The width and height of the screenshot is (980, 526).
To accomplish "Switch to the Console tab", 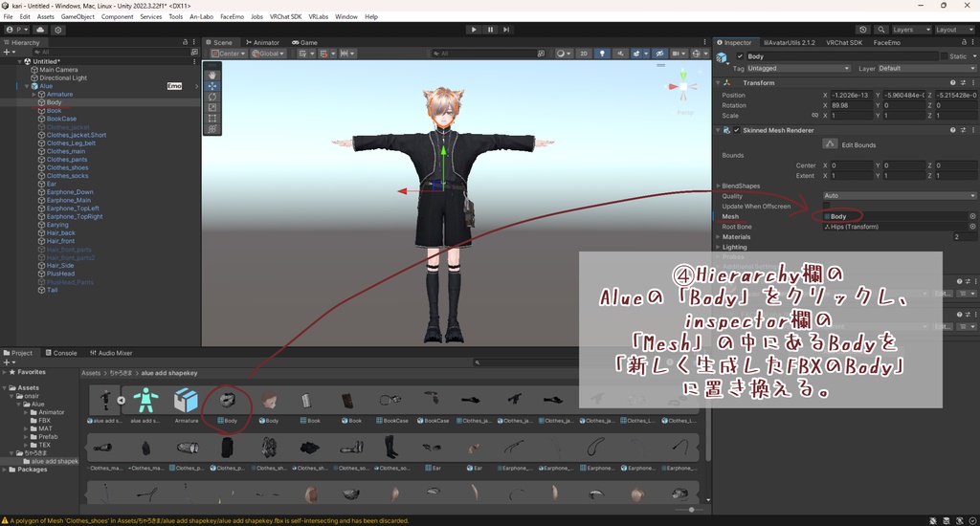I will click(x=61, y=353).
